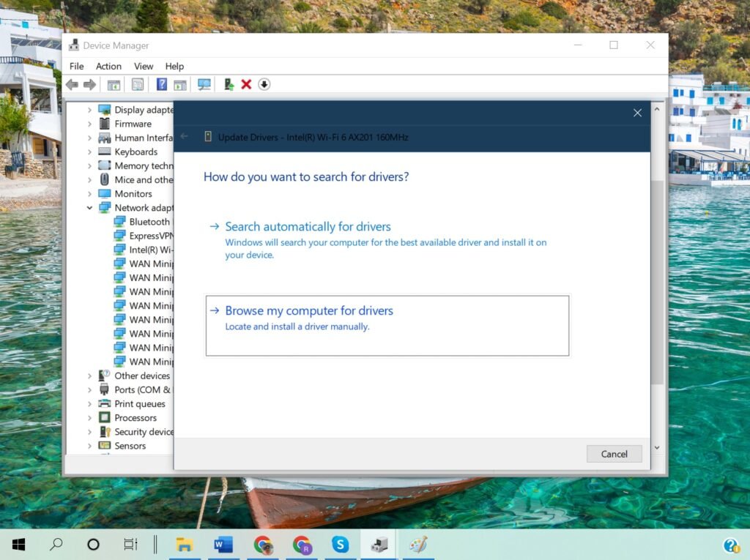Select the Intel(R) Wi-Fi adapter entry

pyautogui.click(x=144, y=250)
